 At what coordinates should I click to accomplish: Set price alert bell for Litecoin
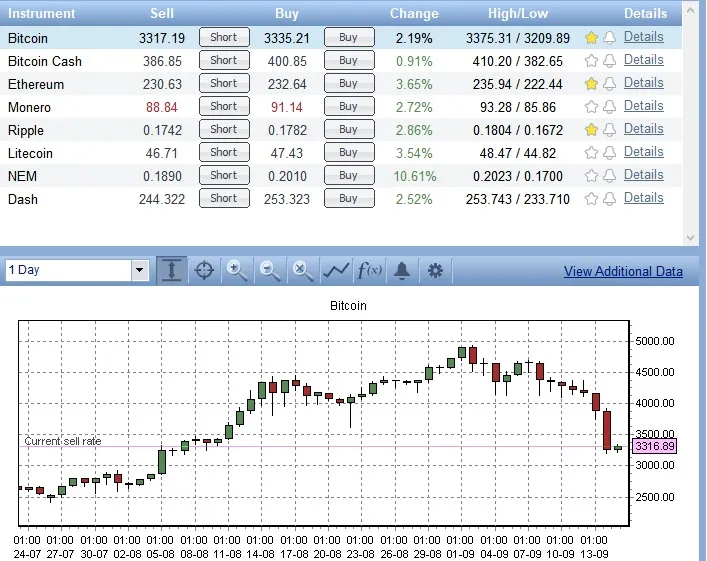tap(610, 153)
